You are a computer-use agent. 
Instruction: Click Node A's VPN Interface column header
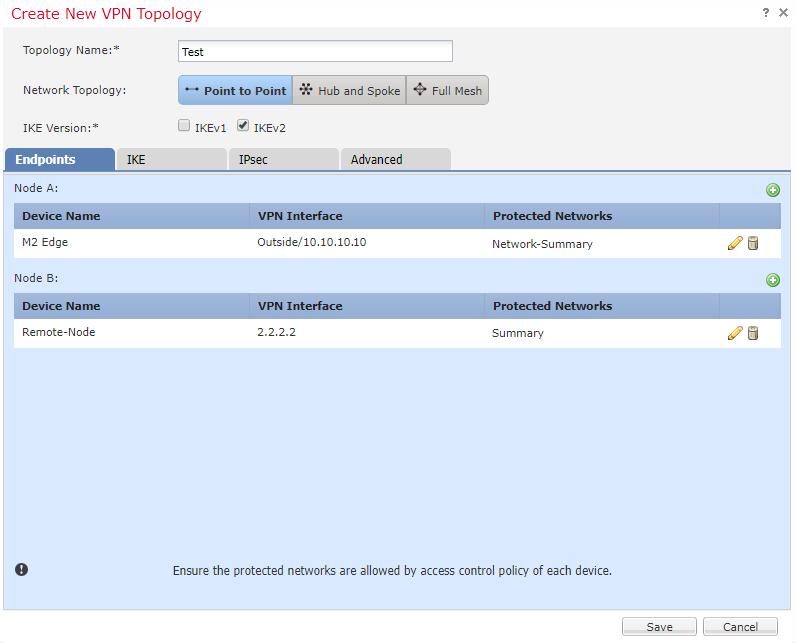pyautogui.click(x=367, y=216)
